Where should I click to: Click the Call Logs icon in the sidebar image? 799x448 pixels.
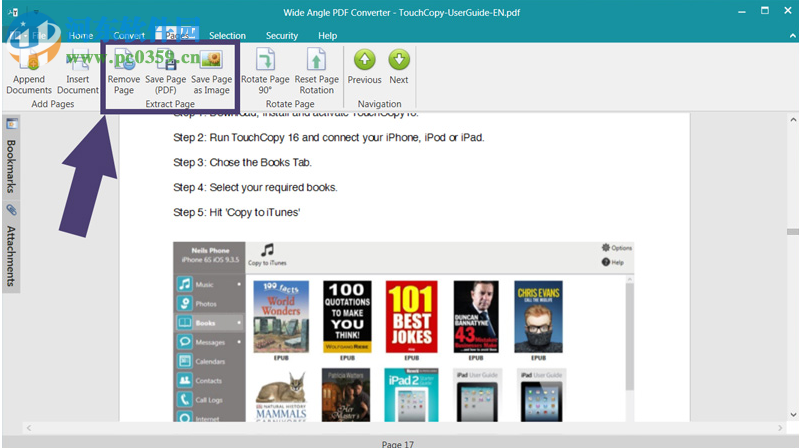(184, 399)
